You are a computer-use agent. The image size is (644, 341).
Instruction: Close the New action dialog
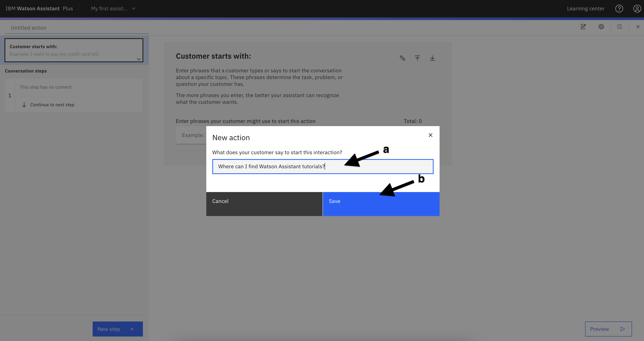pos(431,135)
